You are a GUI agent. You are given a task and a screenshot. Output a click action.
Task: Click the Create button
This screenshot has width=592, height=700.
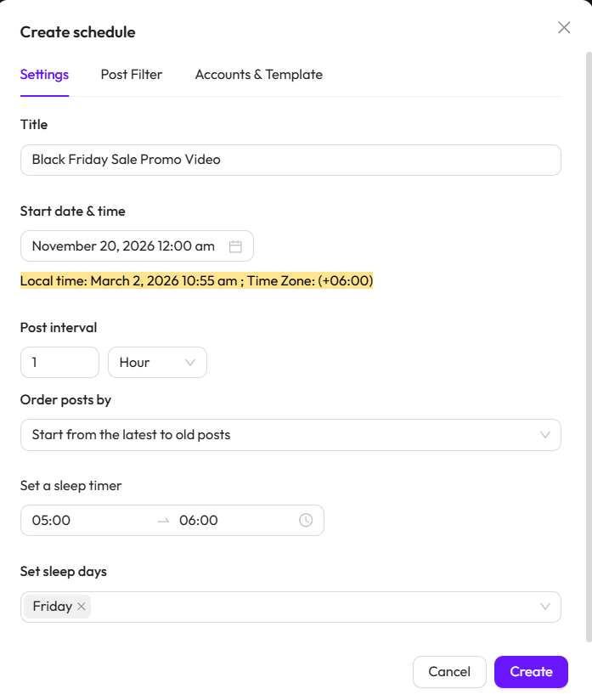point(531,671)
